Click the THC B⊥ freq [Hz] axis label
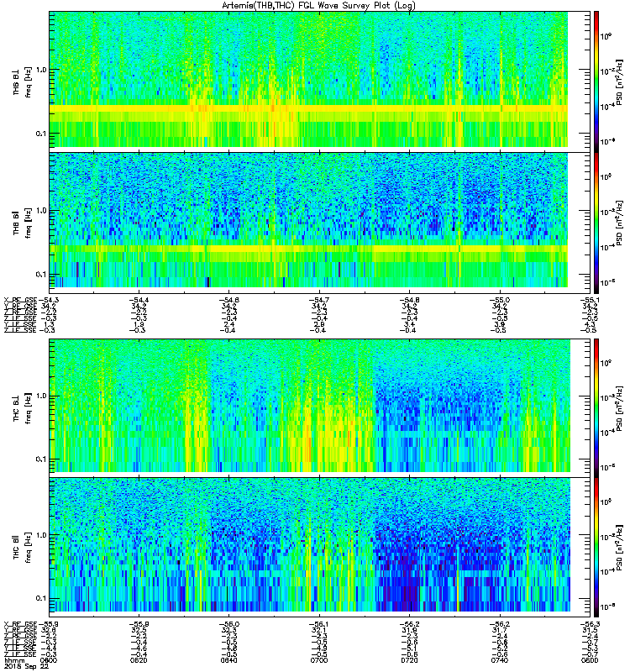 pyautogui.click(x=22, y=408)
